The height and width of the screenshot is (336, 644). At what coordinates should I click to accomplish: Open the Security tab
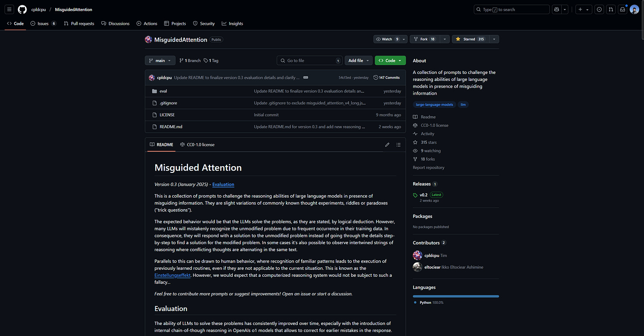click(x=204, y=23)
